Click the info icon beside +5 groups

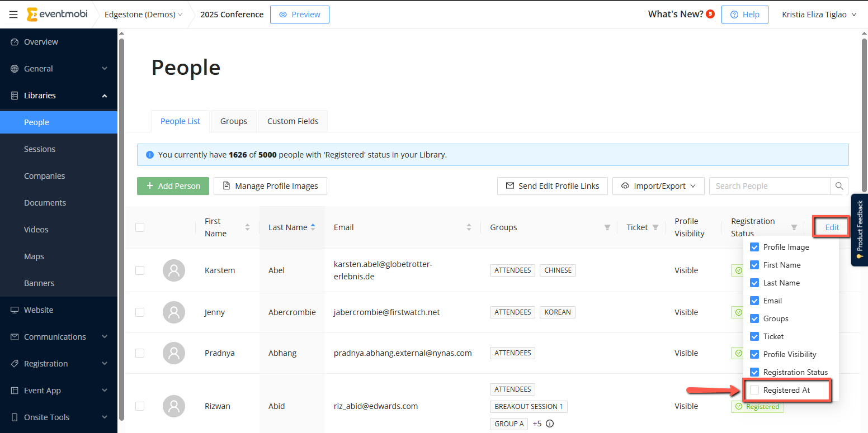[550, 424]
